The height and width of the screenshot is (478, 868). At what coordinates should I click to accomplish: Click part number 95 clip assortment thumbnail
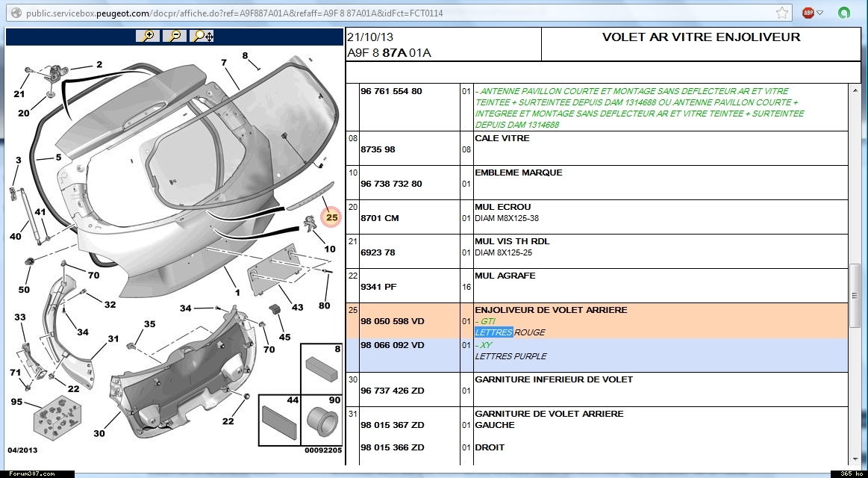coord(57,420)
